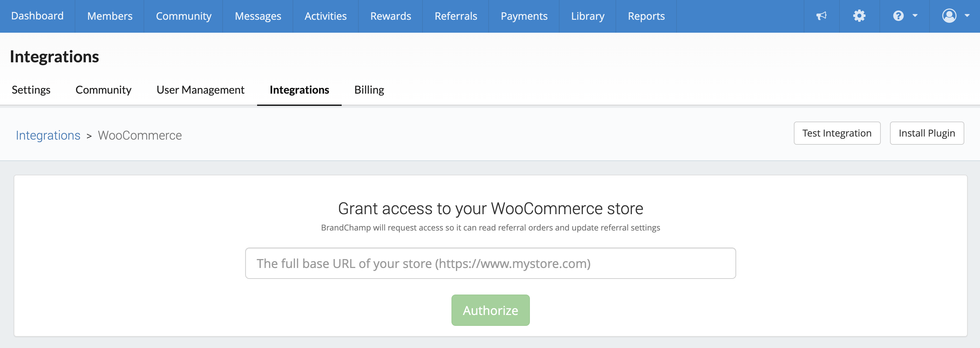This screenshot has width=980, height=348.
Task: Open the Rewards menu item
Action: click(390, 16)
